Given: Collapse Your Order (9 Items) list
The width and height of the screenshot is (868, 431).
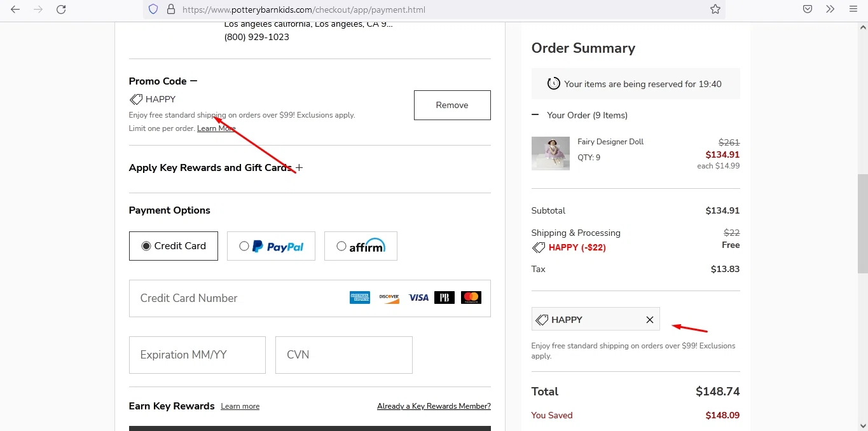Looking at the screenshot, I should pos(535,115).
